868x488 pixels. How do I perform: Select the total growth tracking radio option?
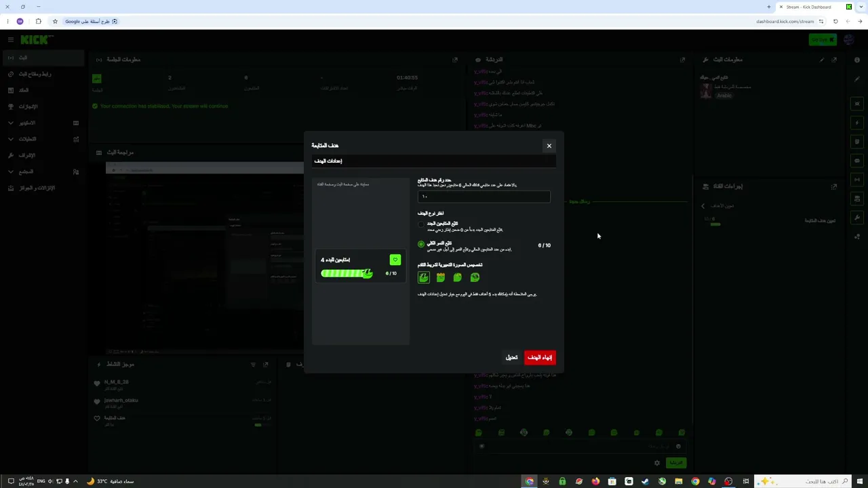point(421,244)
